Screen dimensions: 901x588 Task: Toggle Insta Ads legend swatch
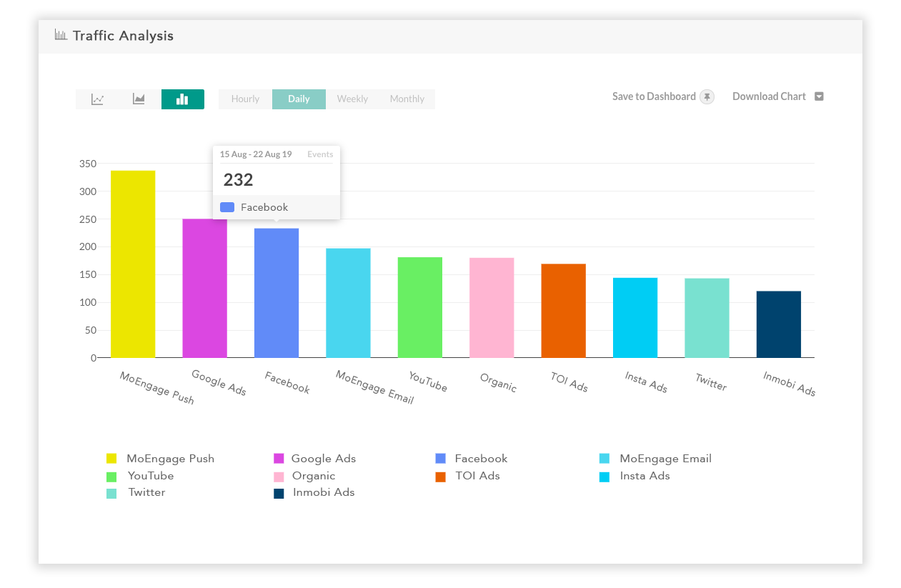[604, 477]
